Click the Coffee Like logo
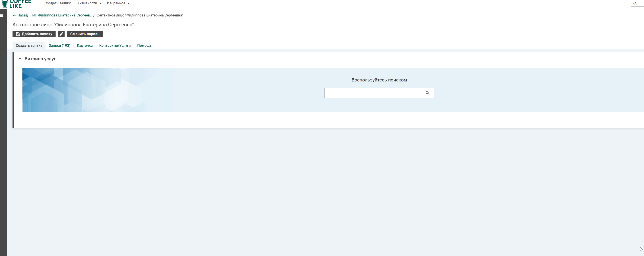644x256 pixels. (x=16, y=4)
